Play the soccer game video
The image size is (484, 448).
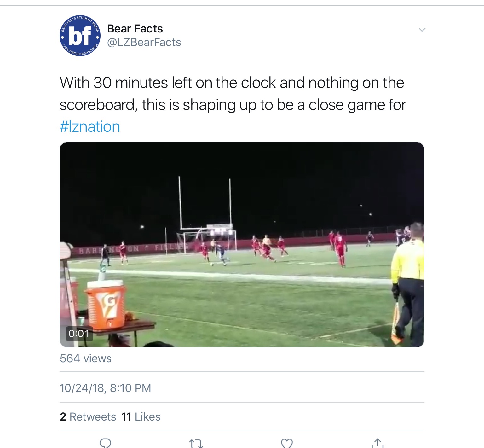click(x=242, y=244)
